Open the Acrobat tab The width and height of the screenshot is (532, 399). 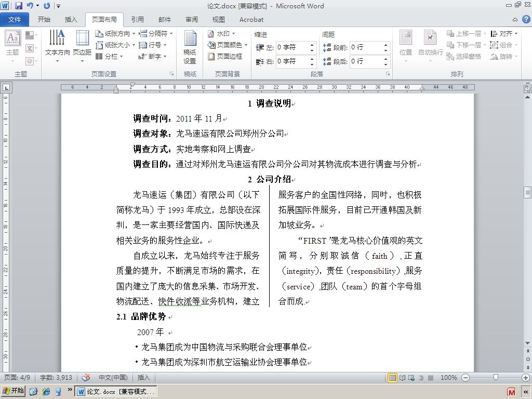(x=251, y=20)
